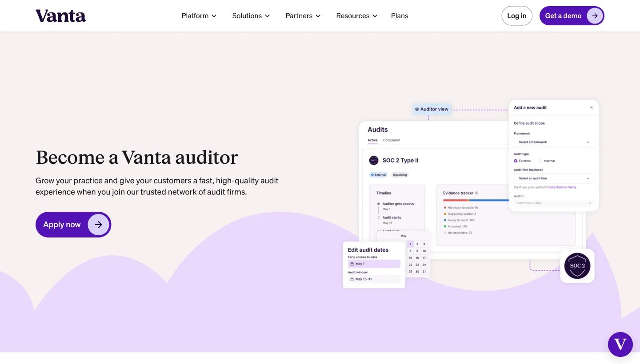640x364 pixels.
Task: Switch to the Completed audits tab
Action: [392, 140]
